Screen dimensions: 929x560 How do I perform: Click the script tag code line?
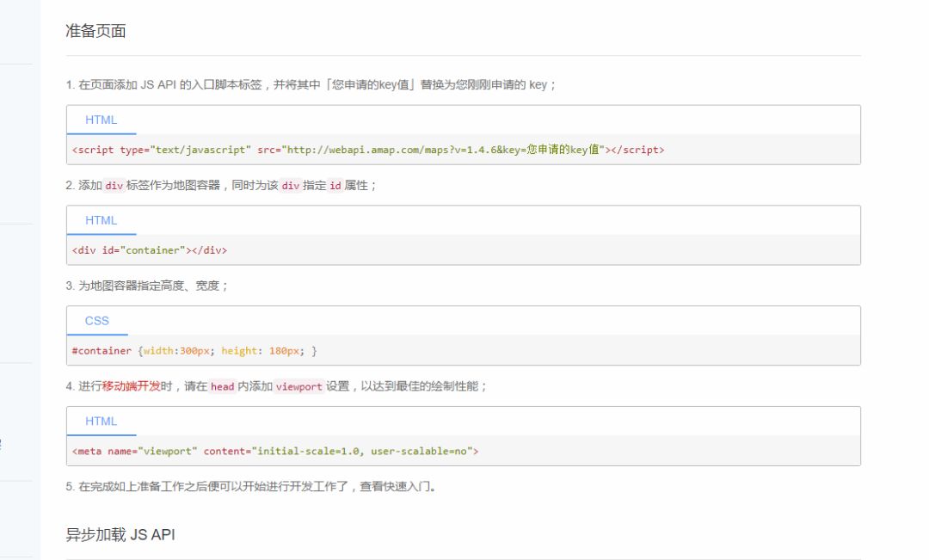[x=368, y=150]
